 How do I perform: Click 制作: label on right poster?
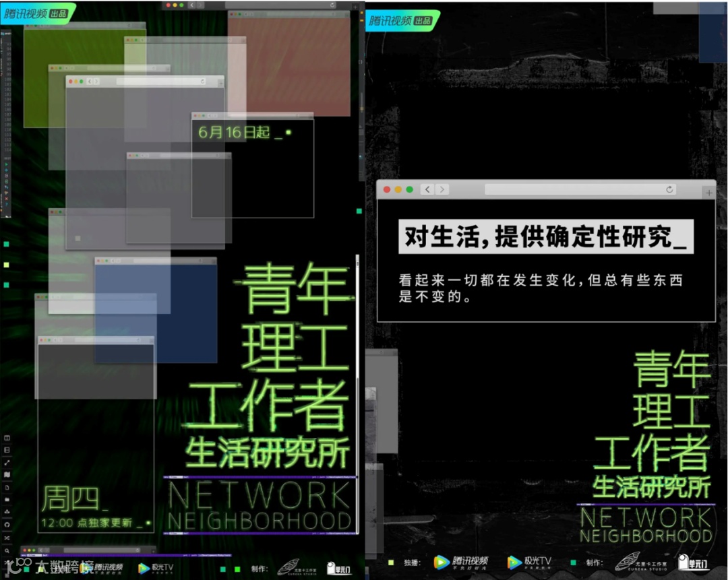click(595, 562)
